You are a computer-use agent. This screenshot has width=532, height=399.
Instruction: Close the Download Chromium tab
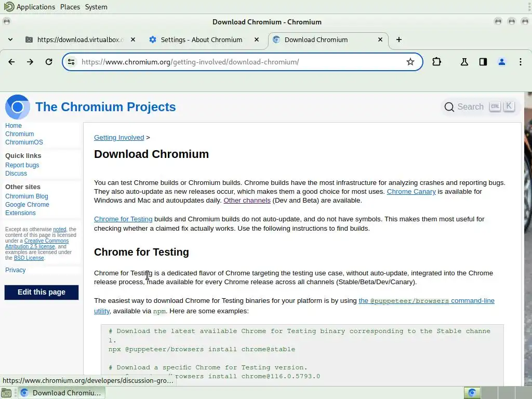click(x=380, y=39)
